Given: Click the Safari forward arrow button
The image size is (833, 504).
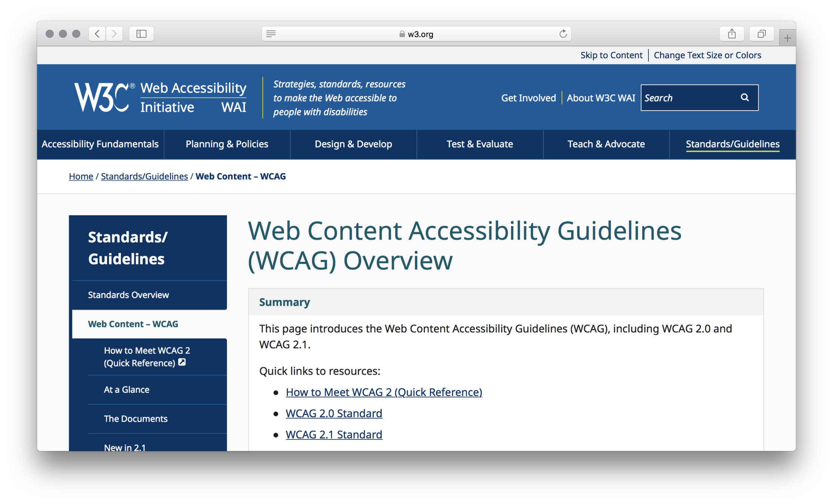Looking at the screenshot, I should [114, 34].
